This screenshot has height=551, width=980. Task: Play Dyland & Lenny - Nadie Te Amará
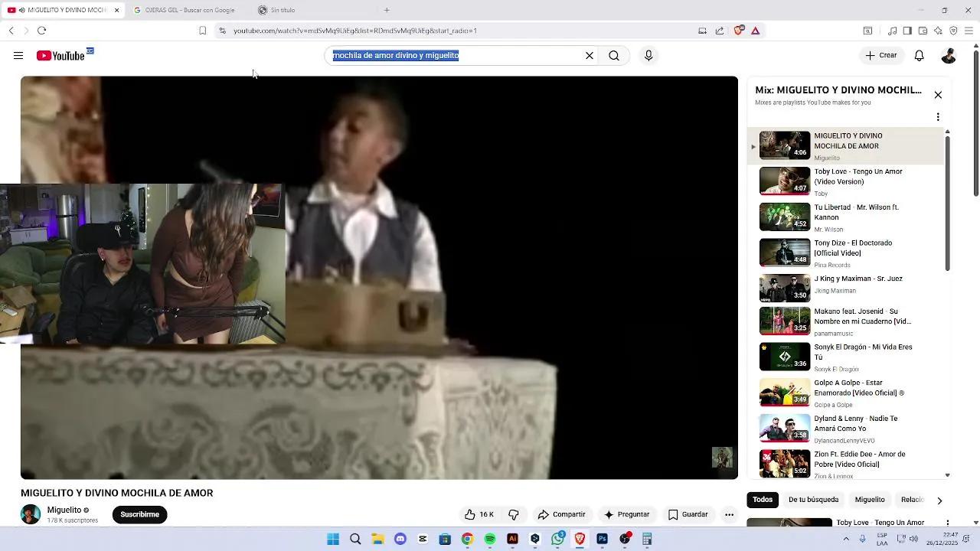(x=845, y=429)
